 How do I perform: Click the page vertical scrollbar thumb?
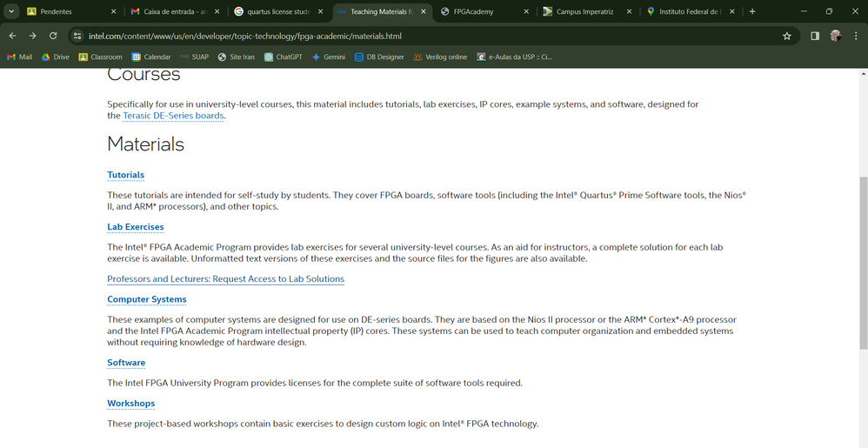coord(863,263)
